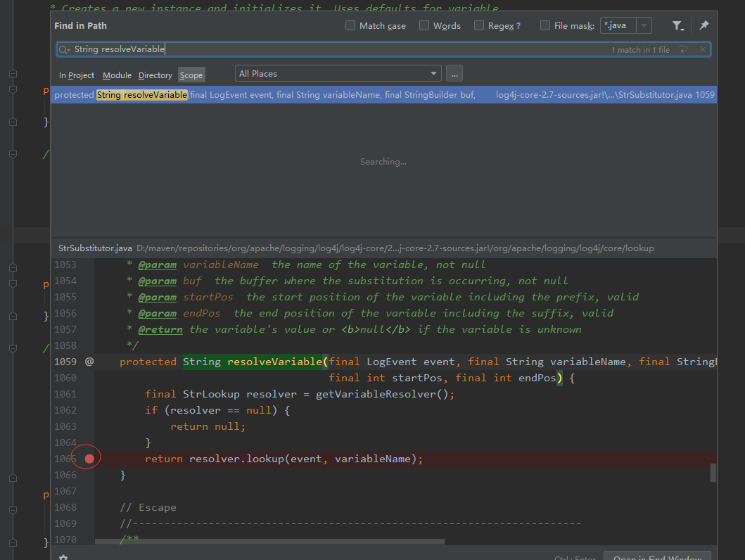Enable the Match case checkbox
The width and height of the screenshot is (745, 560).
tap(350, 25)
